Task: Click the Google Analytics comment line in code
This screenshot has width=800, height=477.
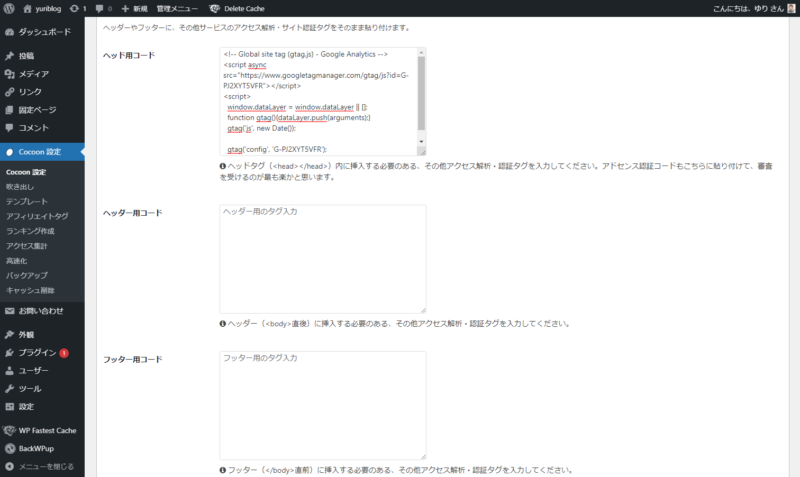Action: point(306,54)
